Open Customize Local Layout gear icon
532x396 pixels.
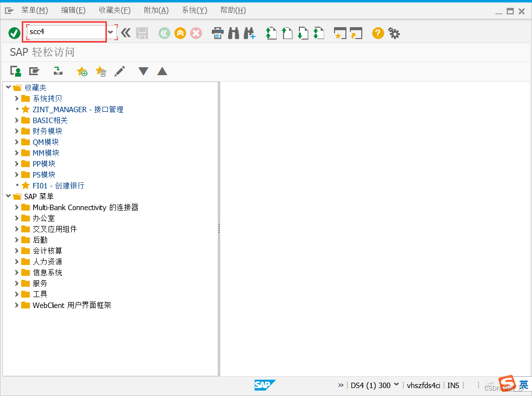[x=394, y=33]
